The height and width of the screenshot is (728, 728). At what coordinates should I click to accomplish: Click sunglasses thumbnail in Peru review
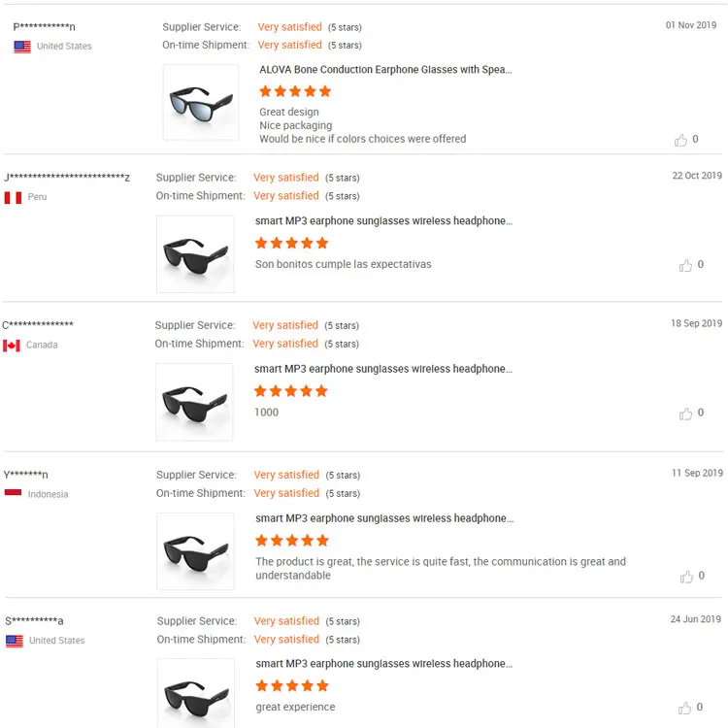(x=195, y=253)
